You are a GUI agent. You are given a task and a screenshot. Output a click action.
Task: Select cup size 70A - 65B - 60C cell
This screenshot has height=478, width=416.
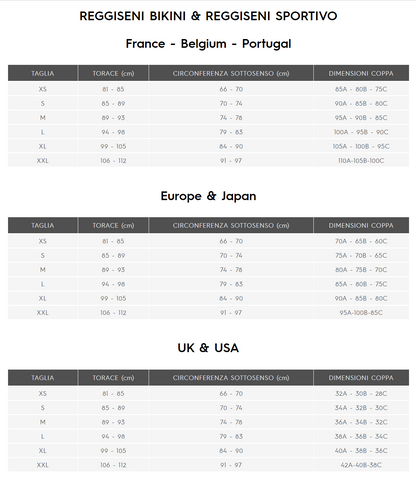361,241
